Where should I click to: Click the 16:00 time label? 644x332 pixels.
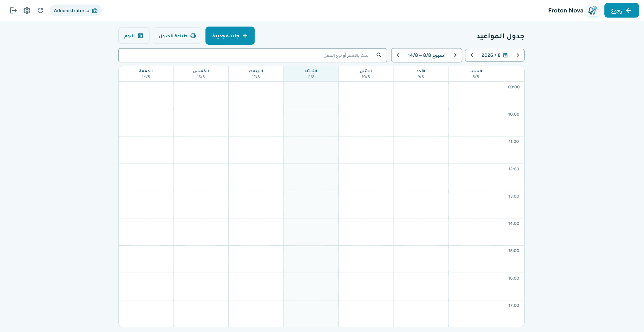coord(514,278)
